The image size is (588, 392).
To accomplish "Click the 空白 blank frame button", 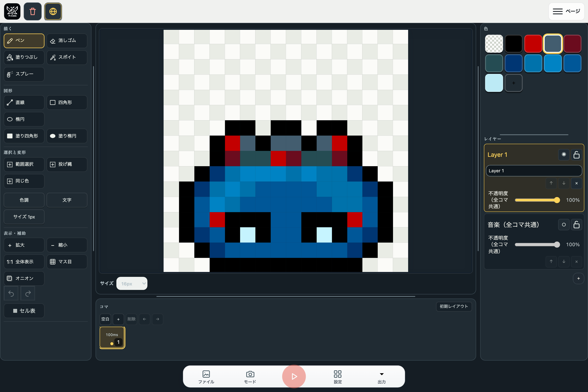I will click(x=105, y=319).
